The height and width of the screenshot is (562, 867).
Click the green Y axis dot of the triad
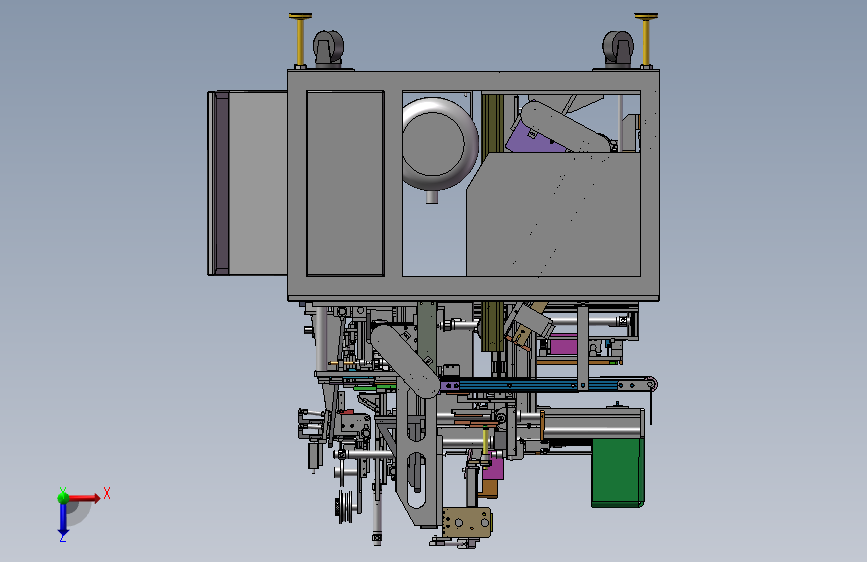click(63, 497)
